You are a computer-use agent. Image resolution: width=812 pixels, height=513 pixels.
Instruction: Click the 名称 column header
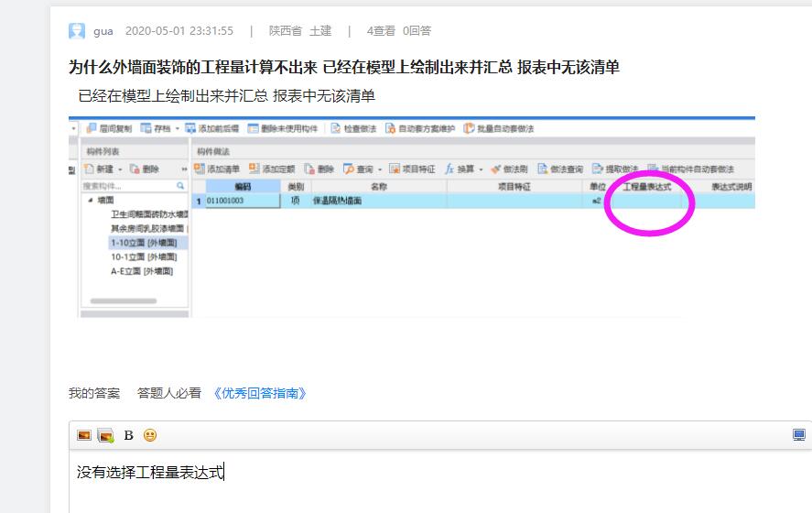tap(379, 187)
